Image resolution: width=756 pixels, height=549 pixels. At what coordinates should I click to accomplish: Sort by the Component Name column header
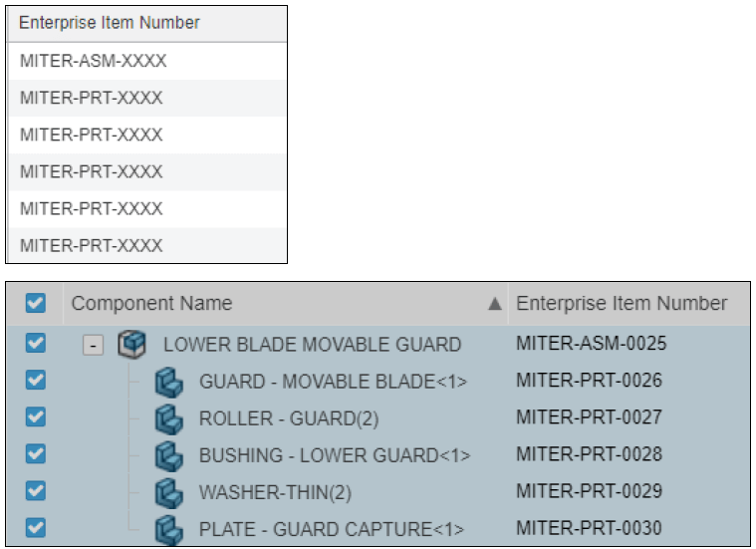point(152,304)
